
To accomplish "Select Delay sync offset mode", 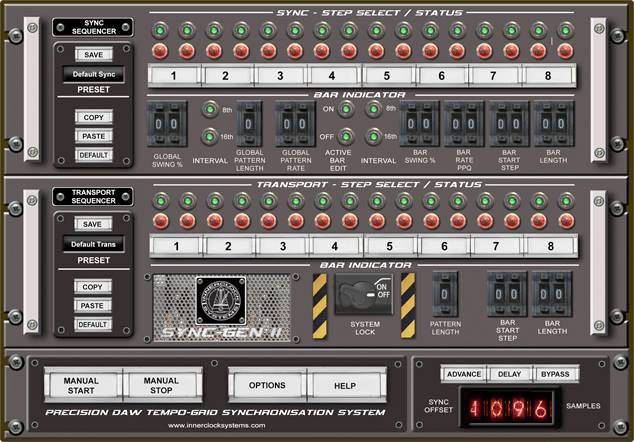I will 509,374.
